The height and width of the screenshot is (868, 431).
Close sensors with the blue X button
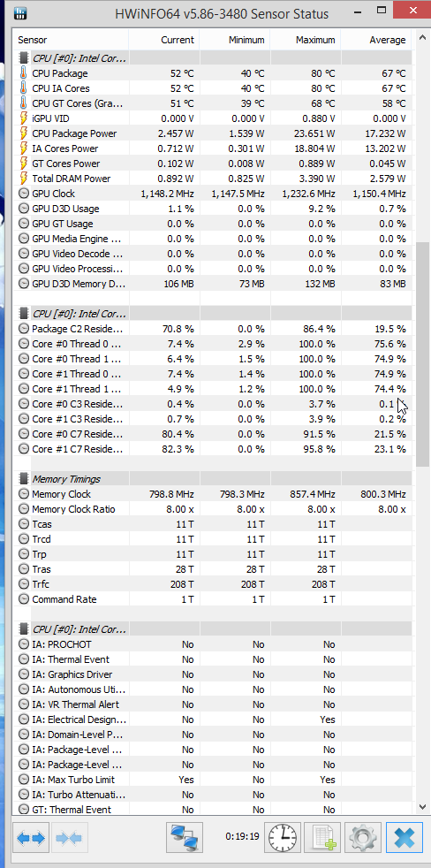(405, 838)
